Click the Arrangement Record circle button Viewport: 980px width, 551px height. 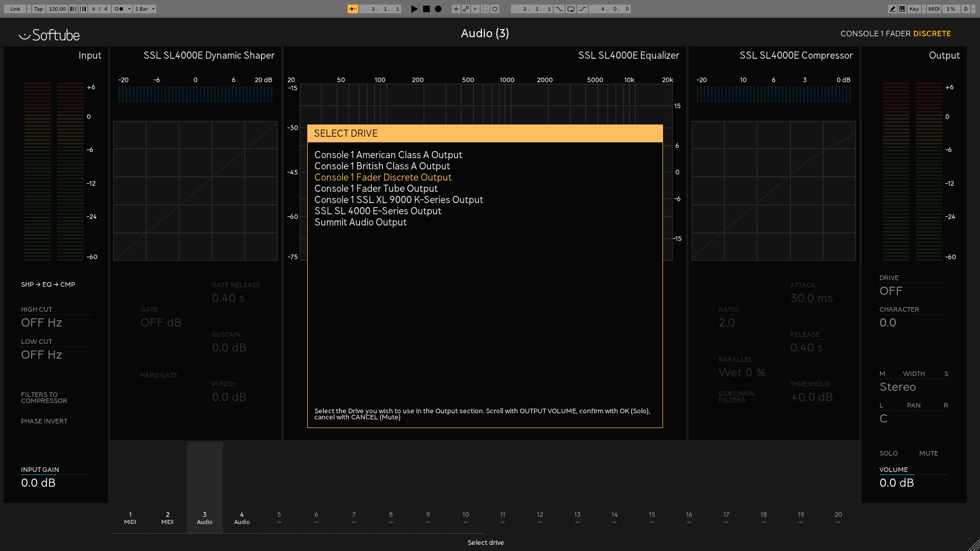[438, 9]
